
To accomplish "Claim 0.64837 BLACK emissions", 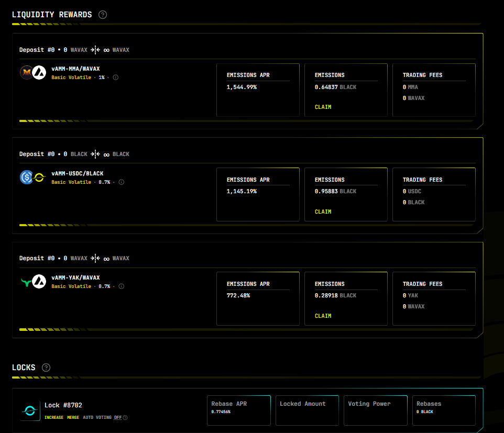I will click(323, 107).
